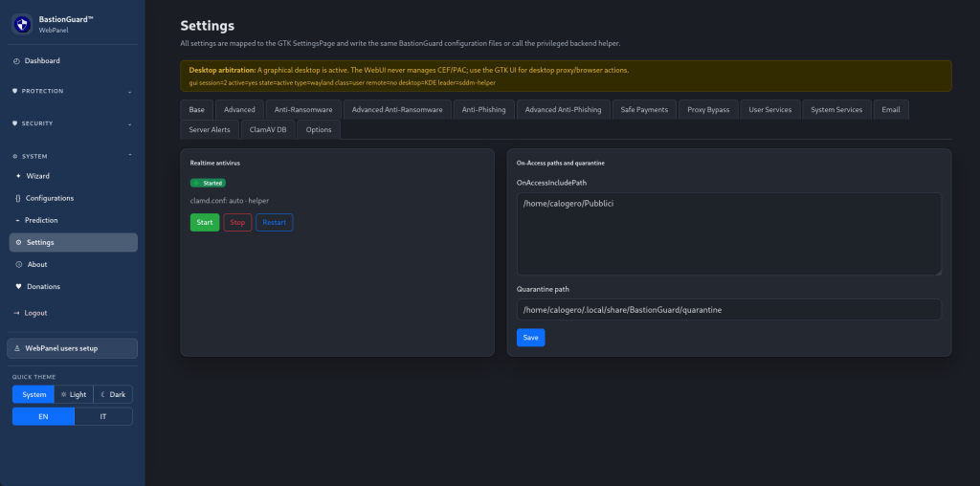Open the System Services tab

[836, 109]
